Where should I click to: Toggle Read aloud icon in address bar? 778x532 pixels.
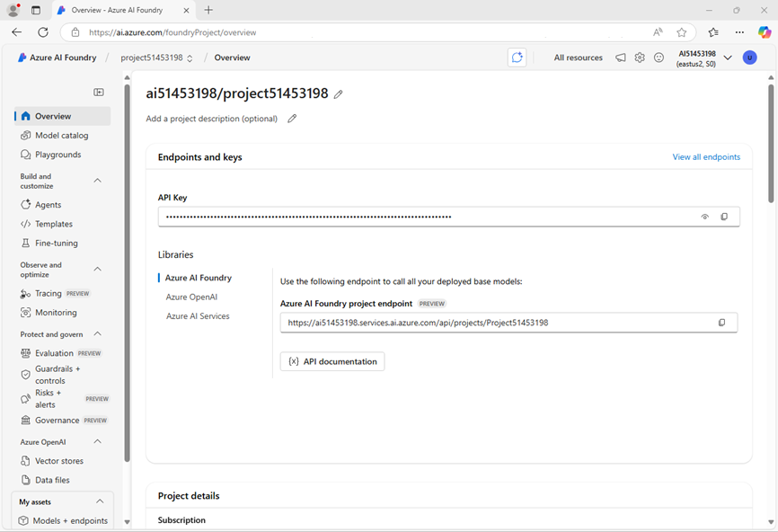point(658,32)
